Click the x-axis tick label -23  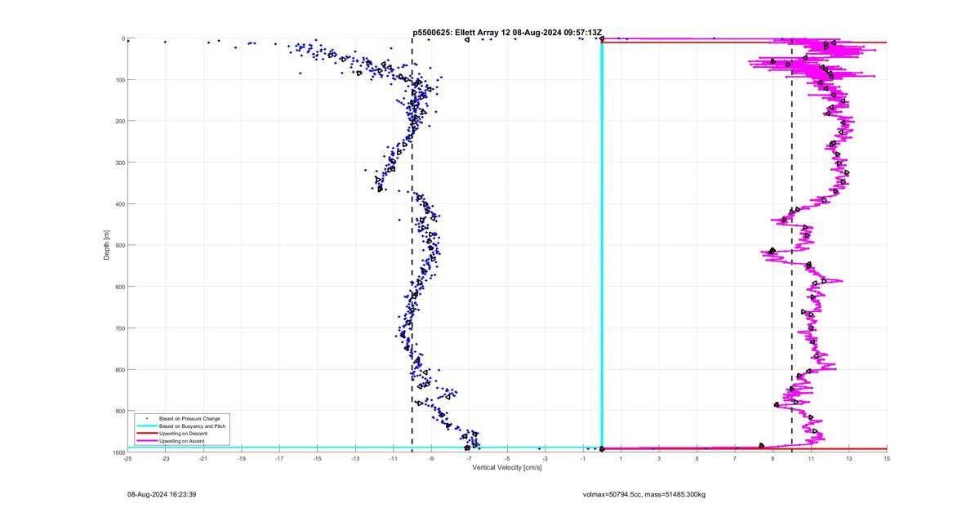coord(166,459)
